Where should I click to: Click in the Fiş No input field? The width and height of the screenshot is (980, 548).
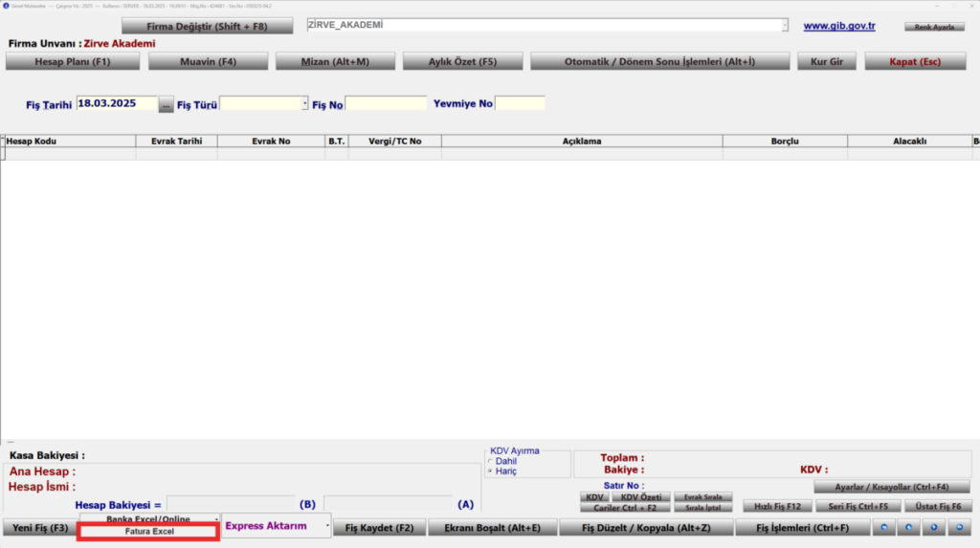pyautogui.click(x=386, y=103)
